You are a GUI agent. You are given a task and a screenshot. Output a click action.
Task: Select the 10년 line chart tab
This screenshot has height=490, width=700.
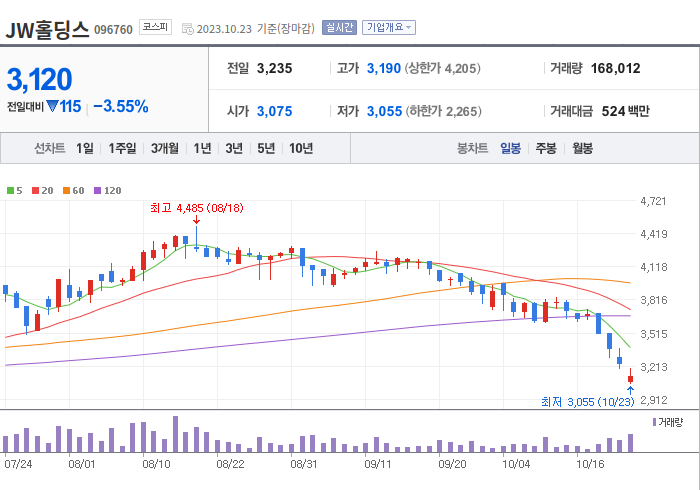pyautogui.click(x=301, y=148)
